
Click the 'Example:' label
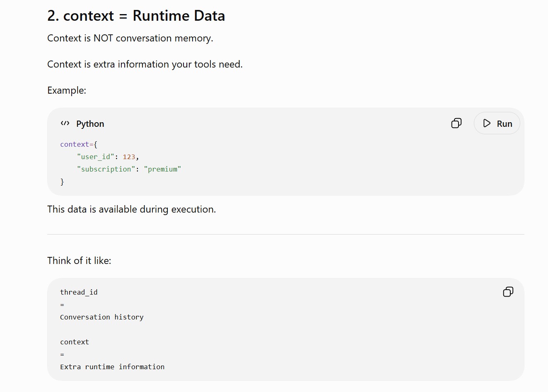point(67,90)
